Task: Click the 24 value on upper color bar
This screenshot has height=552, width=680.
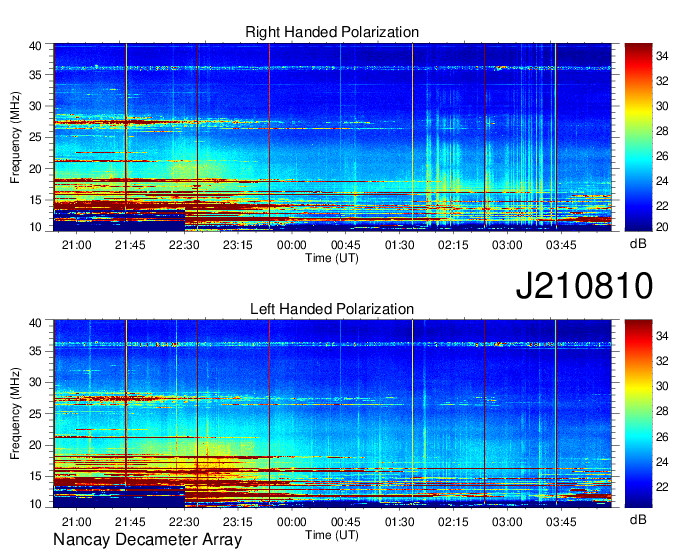Action: pyautogui.click(x=662, y=181)
